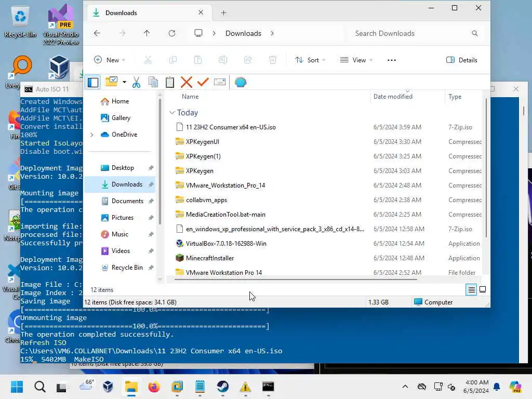Click the trash Delete icon in the command bar
Image resolution: width=532 pixels, height=399 pixels.
click(272, 60)
